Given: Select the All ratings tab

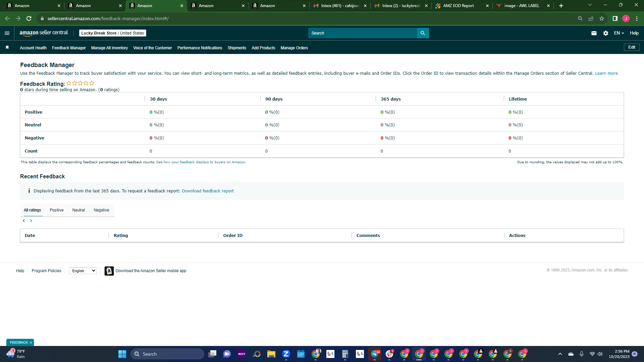Looking at the screenshot, I should 33,210.
